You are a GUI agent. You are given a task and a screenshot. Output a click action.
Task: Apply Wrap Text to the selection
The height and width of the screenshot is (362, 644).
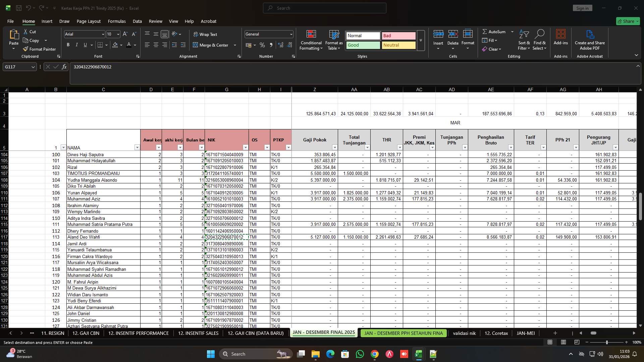(x=206, y=34)
